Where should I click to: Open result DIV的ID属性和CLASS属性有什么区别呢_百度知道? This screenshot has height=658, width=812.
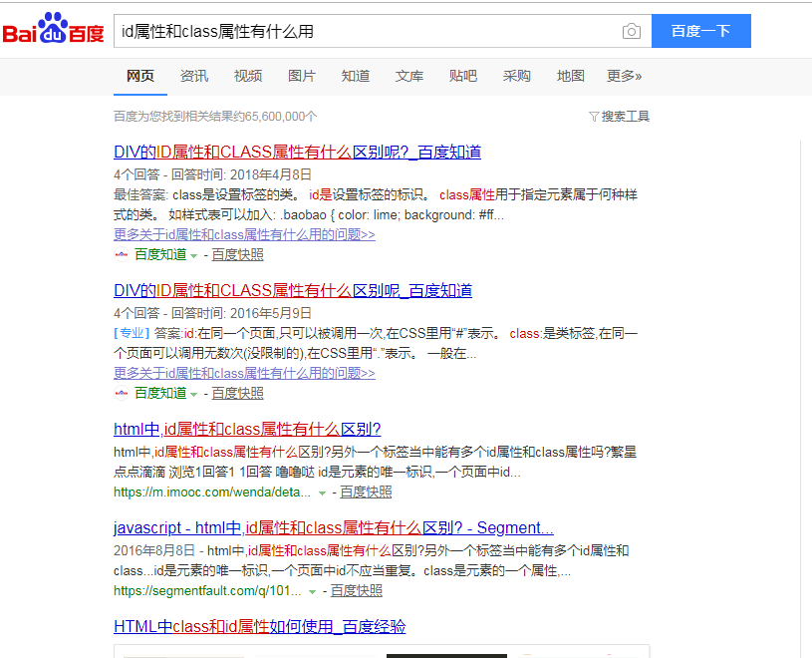tap(293, 291)
